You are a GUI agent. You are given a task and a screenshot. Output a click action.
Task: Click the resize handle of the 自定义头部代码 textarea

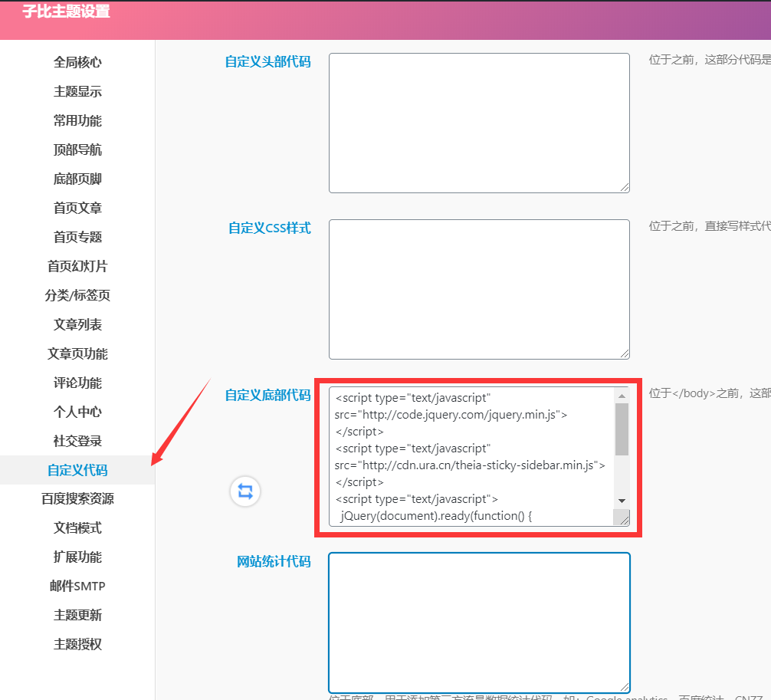coord(625,187)
